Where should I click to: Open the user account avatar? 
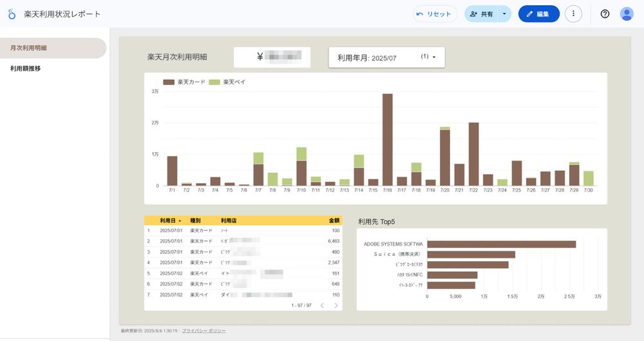coord(627,14)
